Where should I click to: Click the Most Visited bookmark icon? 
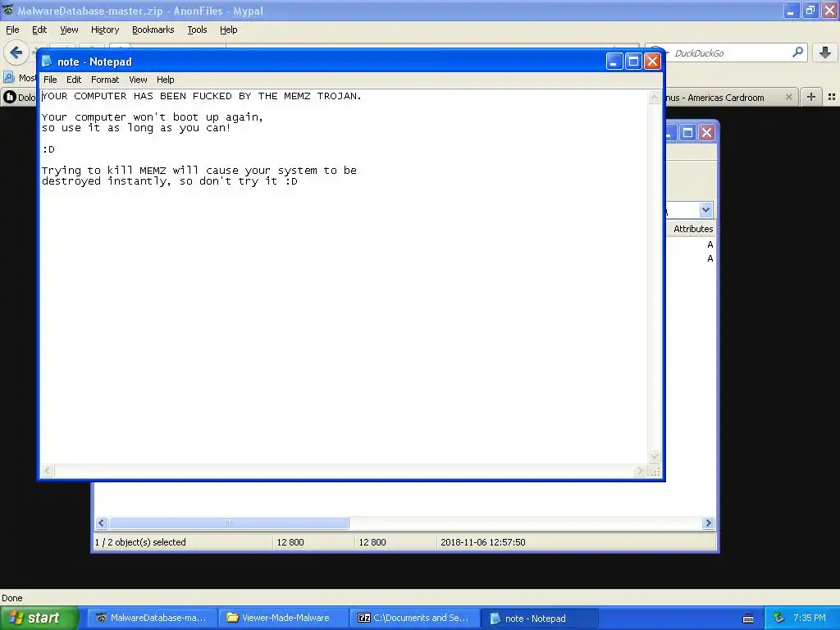coord(8,78)
